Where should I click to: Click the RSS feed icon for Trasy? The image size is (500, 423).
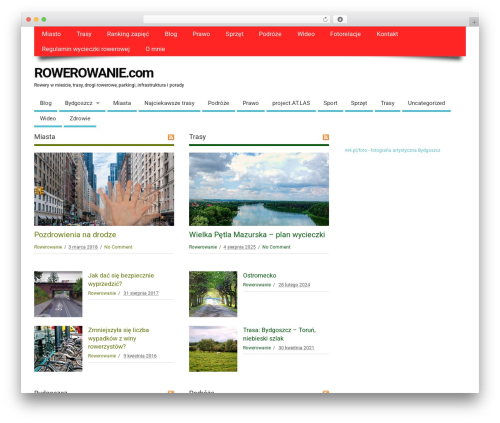click(x=326, y=137)
